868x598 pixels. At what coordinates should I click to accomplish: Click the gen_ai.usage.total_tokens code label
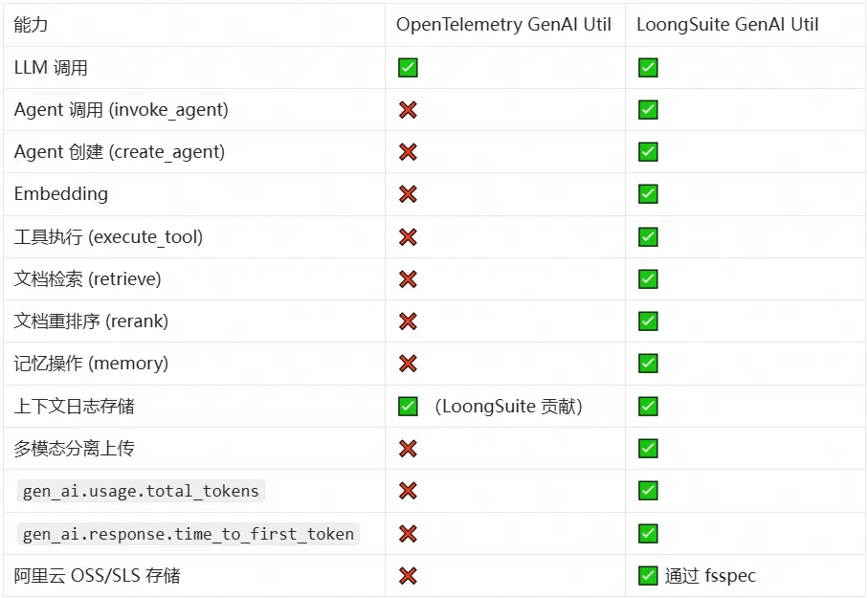[142, 491]
